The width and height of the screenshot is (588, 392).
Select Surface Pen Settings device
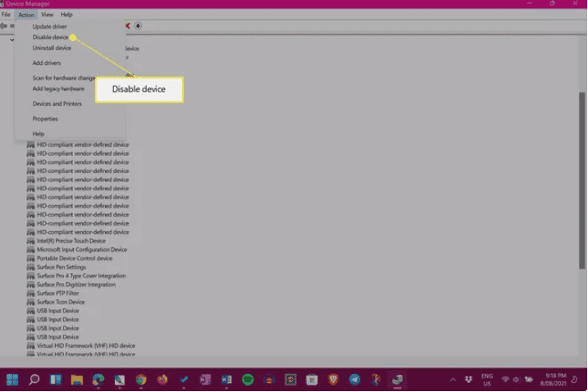coord(62,267)
